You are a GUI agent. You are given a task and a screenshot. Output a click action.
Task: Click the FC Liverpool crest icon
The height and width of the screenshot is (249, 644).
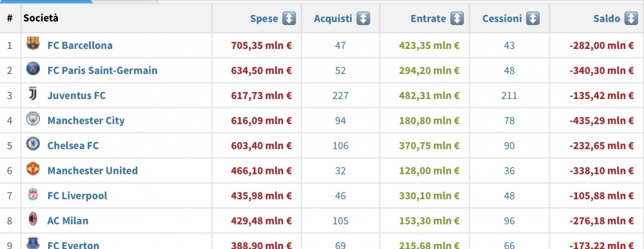coord(33,194)
